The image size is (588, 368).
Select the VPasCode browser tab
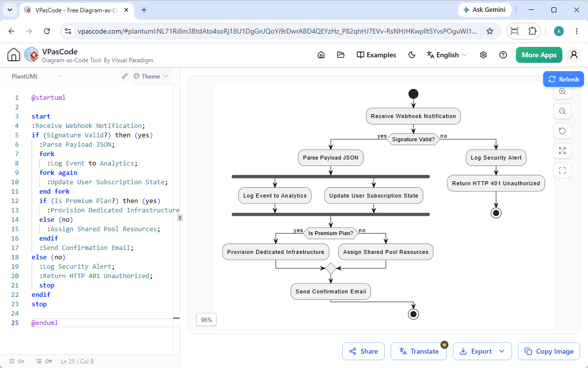77,10
